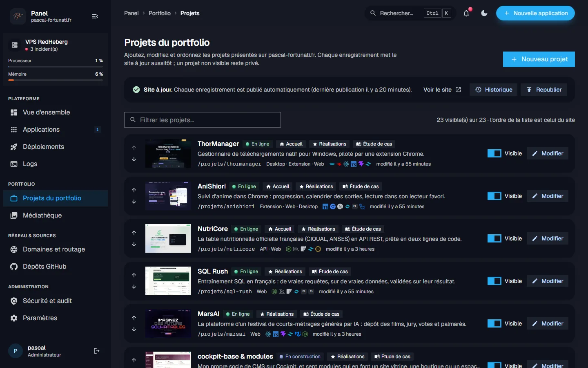Open Vue d'ensemble in sidebar
Image resolution: width=588 pixels, height=368 pixels.
pyautogui.click(x=56, y=112)
